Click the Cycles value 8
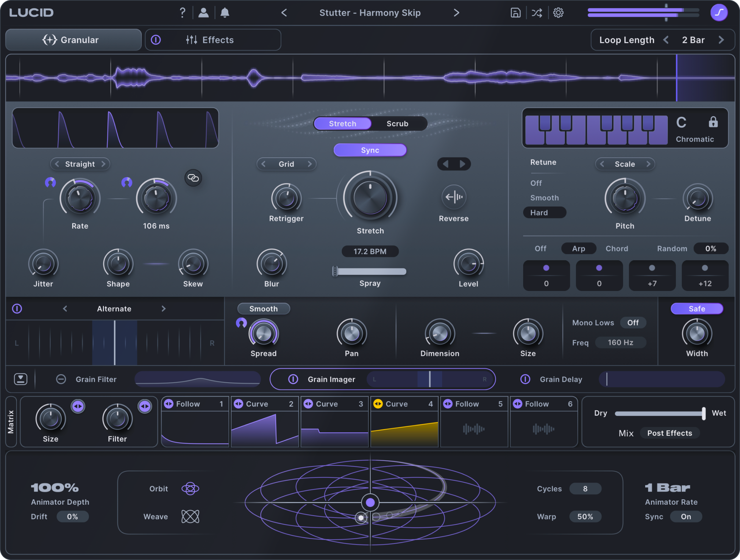The width and height of the screenshot is (740, 560). click(x=585, y=489)
